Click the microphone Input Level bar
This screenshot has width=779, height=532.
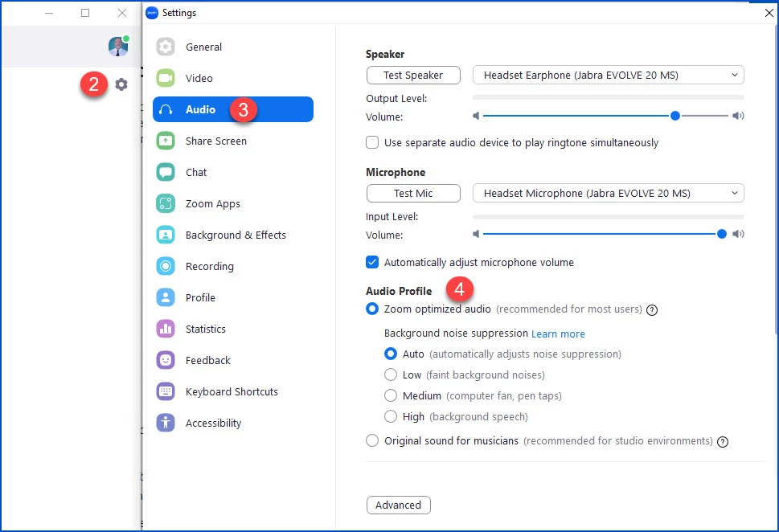[608, 217]
